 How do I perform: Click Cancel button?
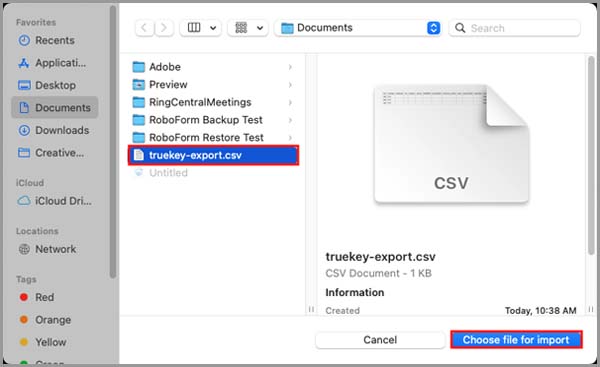(x=380, y=340)
